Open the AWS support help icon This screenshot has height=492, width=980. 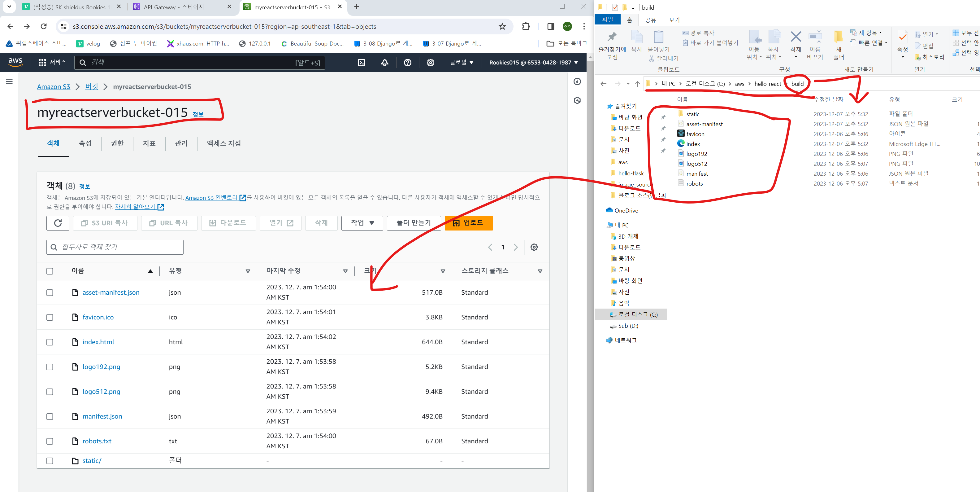(407, 63)
